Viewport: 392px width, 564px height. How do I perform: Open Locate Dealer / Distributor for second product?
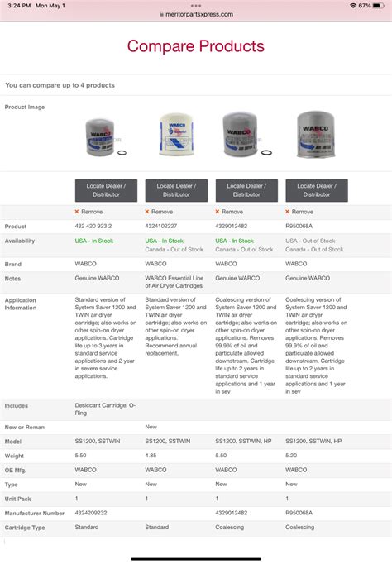tap(176, 190)
